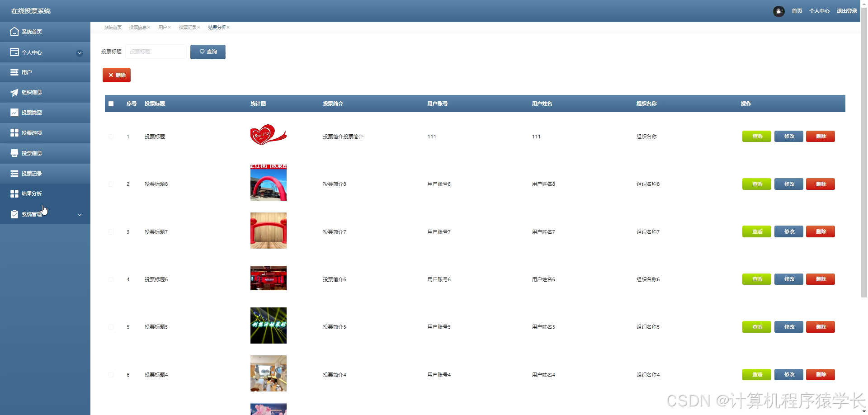Click 修改 for 投票标题5 row
Viewport: 868px width, 415px height.
[789, 327]
